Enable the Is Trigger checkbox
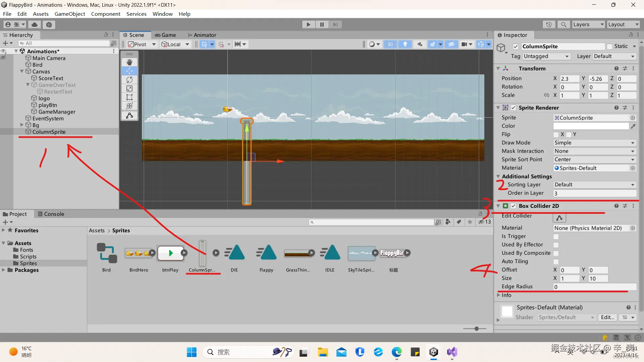The height and width of the screenshot is (362, 644). [556, 237]
